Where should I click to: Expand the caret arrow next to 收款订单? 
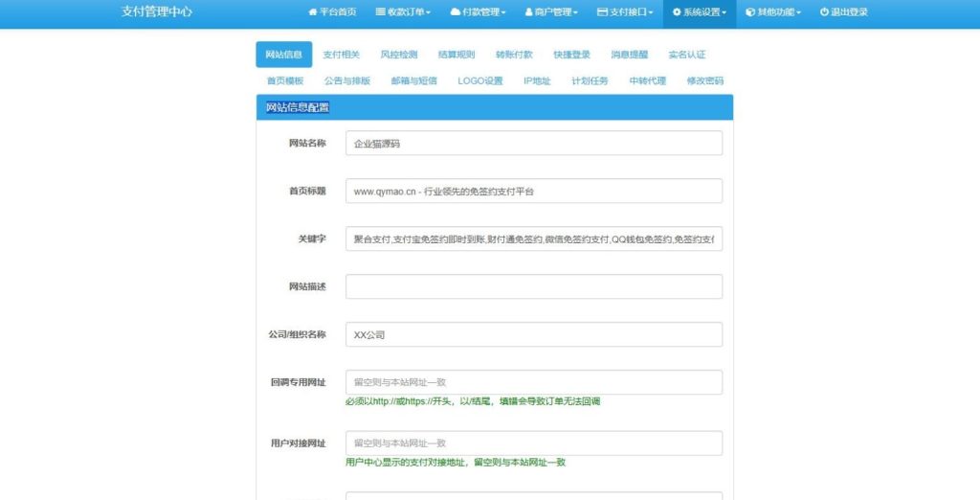click(x=428, y=13)
